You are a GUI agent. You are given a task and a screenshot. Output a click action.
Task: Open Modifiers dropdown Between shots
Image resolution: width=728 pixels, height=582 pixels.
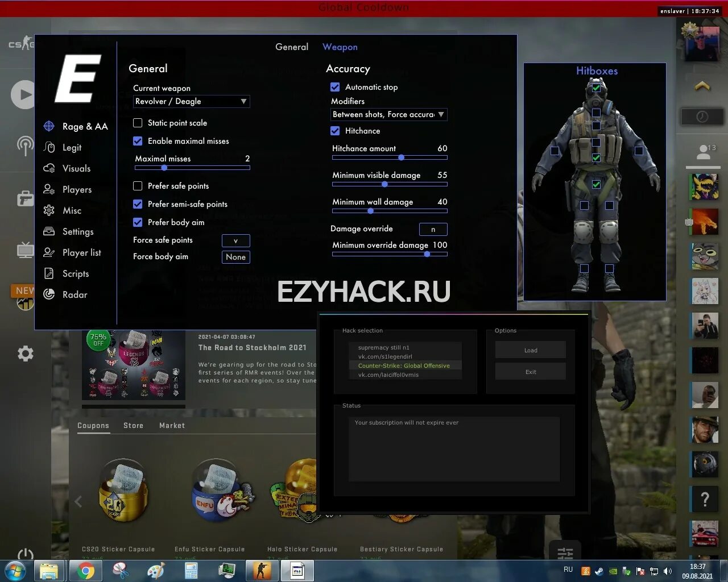[x=389, y=114]
